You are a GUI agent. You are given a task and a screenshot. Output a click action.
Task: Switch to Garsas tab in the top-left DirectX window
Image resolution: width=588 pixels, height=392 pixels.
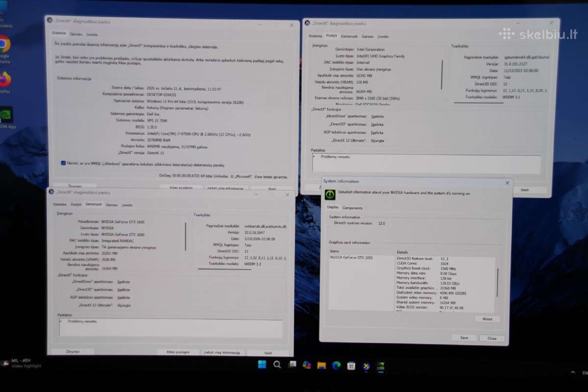76,34
